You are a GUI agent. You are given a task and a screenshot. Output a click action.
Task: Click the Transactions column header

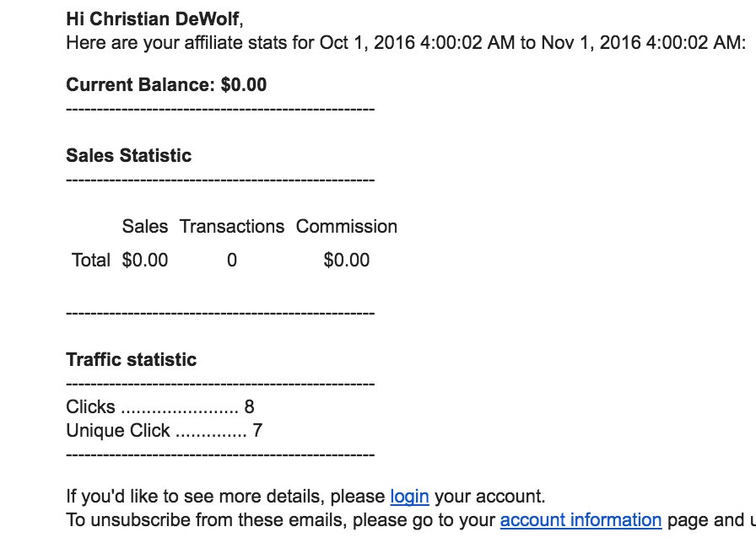tap(232, 226)
